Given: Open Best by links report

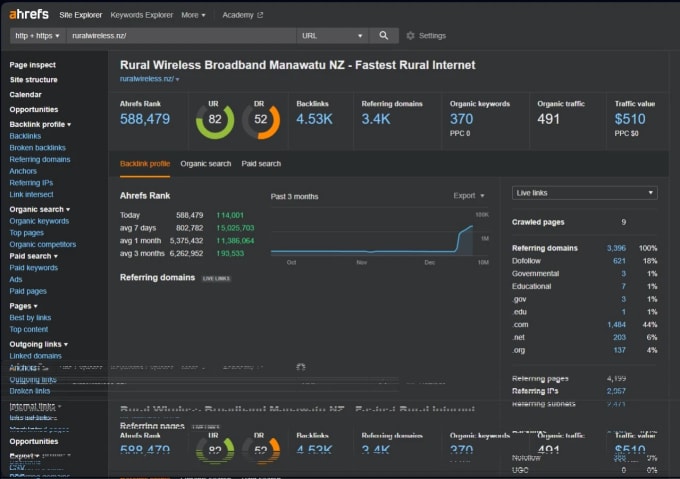Looking at the screenshot, I should (x=30, y=318).
